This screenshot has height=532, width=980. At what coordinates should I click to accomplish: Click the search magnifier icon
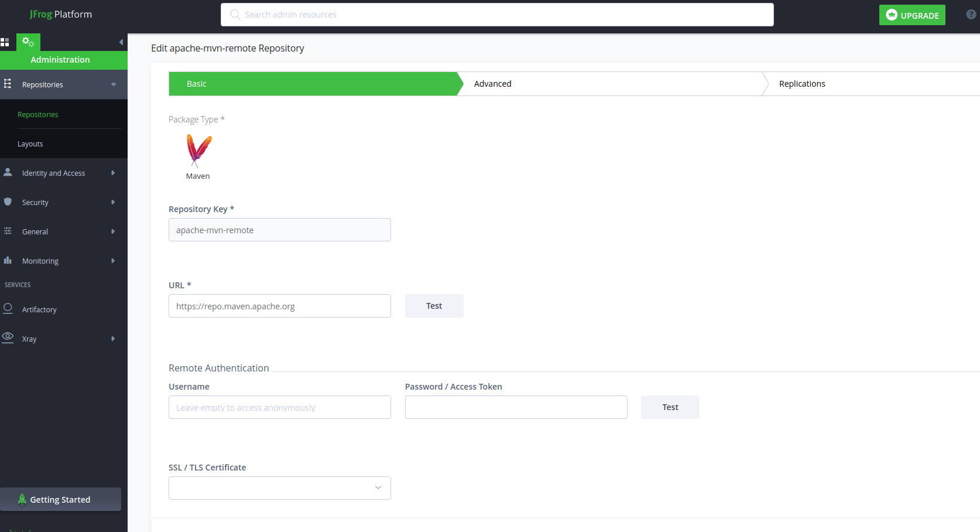[235, 15]
